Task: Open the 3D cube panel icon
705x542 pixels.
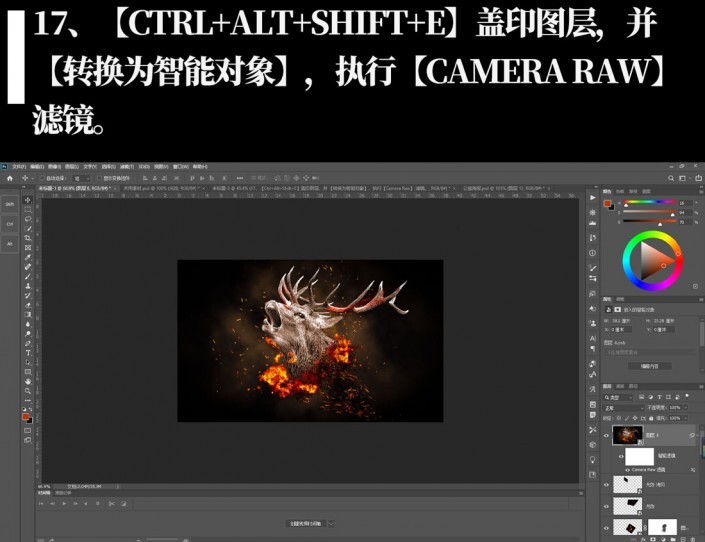Action: pos(593,444)
